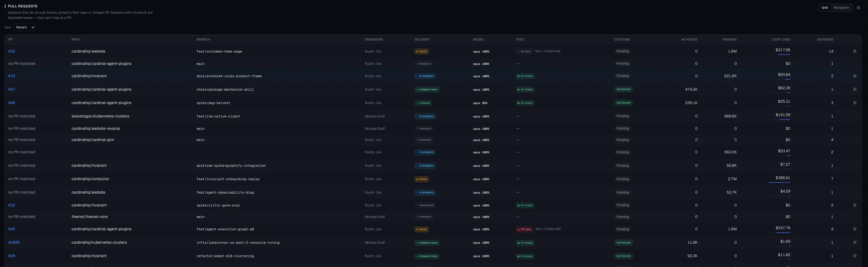Open gear icon for PR #32 row
Image resolution: width=868 pixels, height=267 pixels.
tap(855, 205)
